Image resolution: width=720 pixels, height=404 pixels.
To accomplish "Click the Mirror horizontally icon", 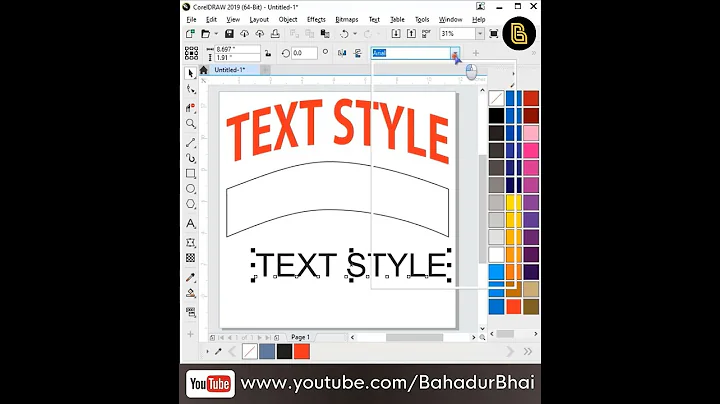I will click(x=342, y=53).
